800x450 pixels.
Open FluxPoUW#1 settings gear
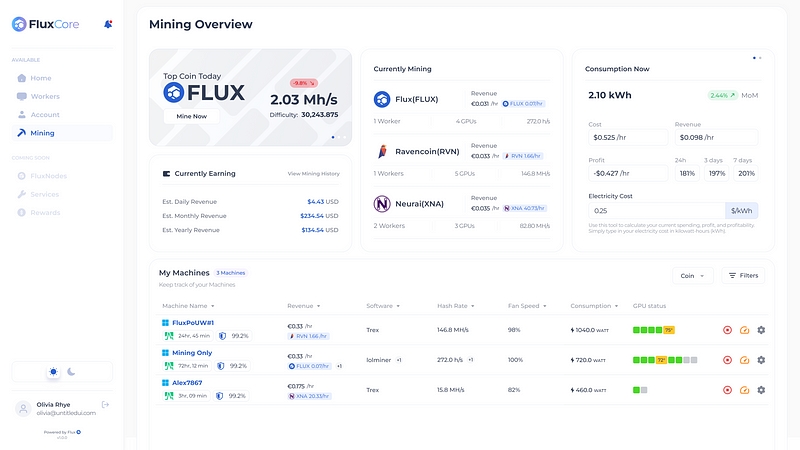coord(761,330)
